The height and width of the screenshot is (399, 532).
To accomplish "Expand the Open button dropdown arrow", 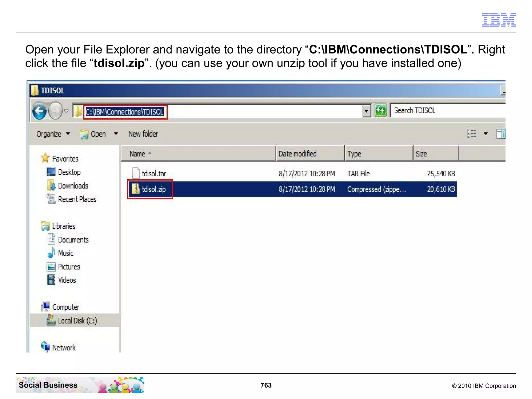I will click(116, 134).
